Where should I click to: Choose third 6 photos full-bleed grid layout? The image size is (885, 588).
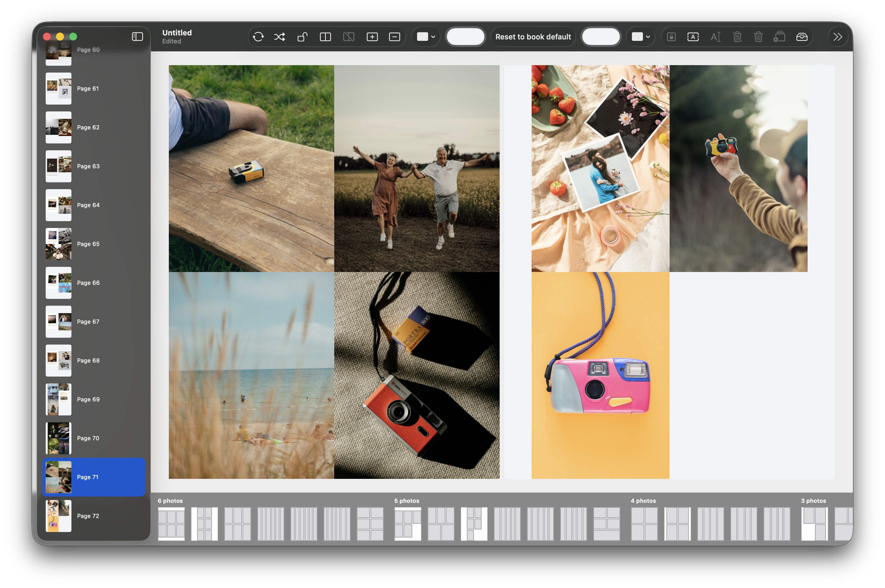(x=237, y=524)
